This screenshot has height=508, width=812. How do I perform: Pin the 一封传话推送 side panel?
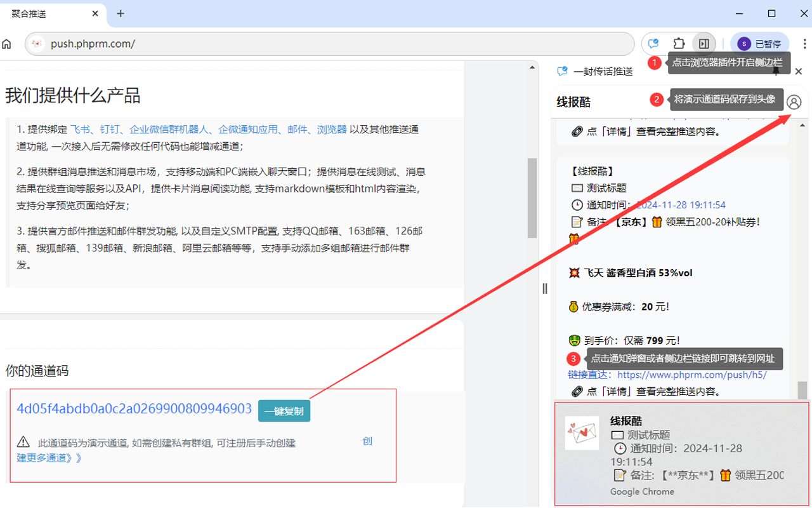pos(776,71)
